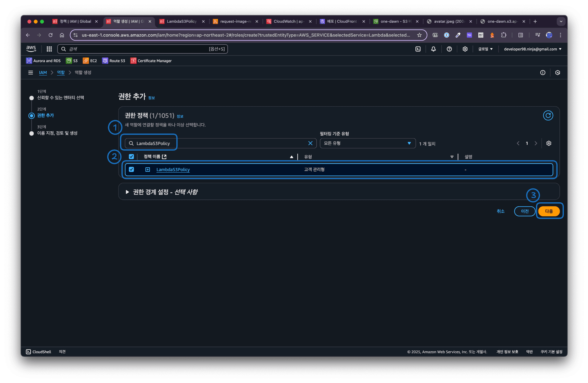Switch to the LambdaS3Policy browser tab
The height and width of the screenshot is (383, 588).
pyautogui.click(x=182, y=21)
